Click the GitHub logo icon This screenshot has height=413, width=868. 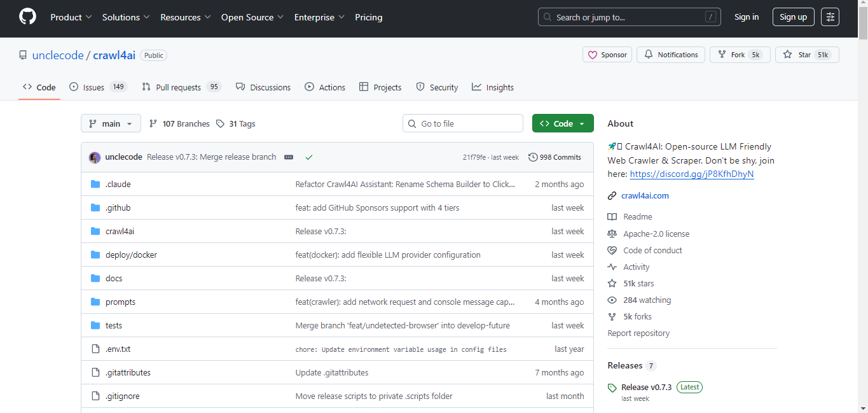tap(27, 17)
